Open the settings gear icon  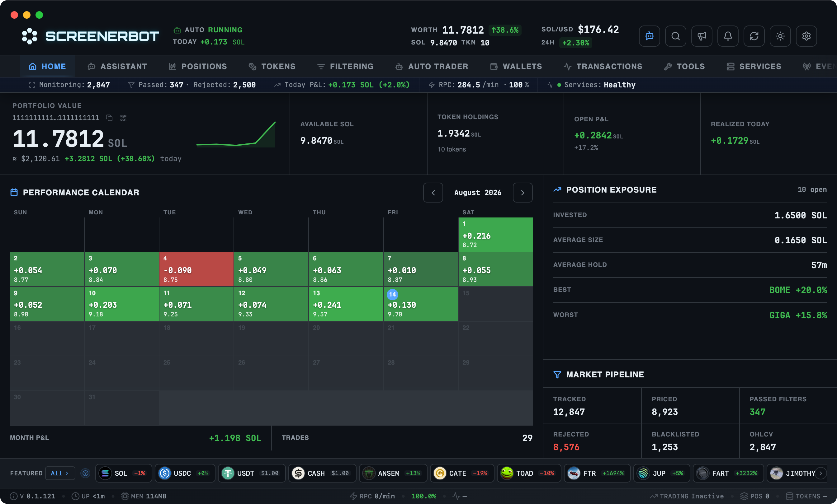(x=806, y=36)
